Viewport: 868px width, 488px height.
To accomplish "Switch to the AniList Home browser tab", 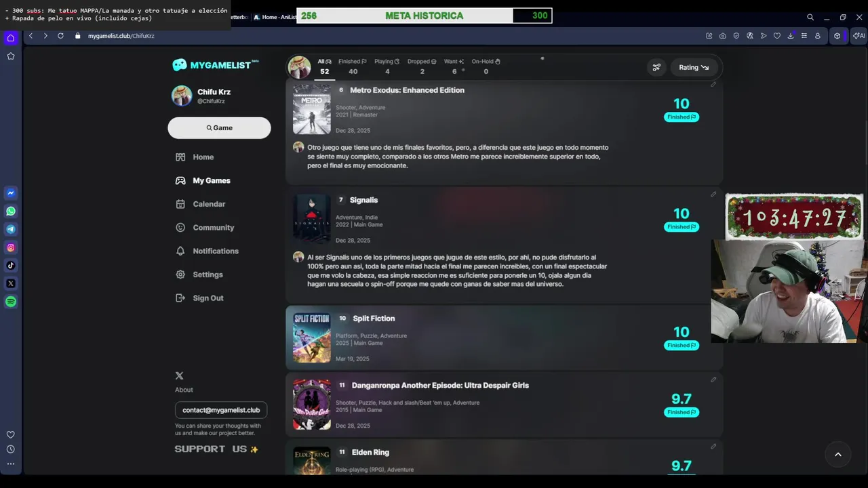I will (274, 17).
